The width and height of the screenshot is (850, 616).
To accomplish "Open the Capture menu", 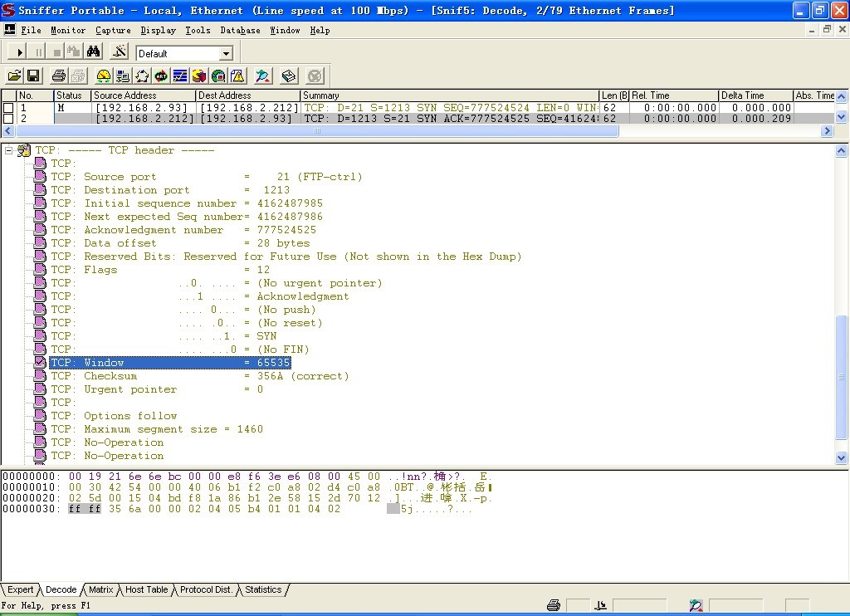I will (113, 31).
